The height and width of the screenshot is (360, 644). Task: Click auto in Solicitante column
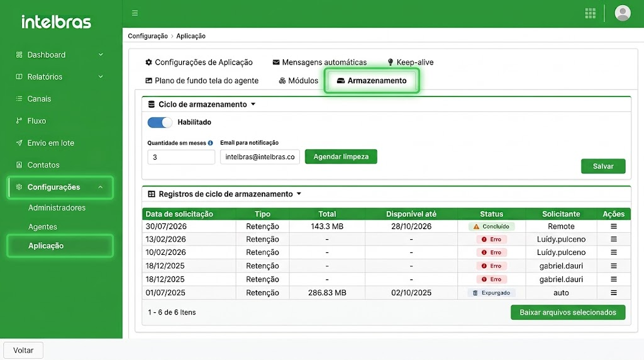561,293
